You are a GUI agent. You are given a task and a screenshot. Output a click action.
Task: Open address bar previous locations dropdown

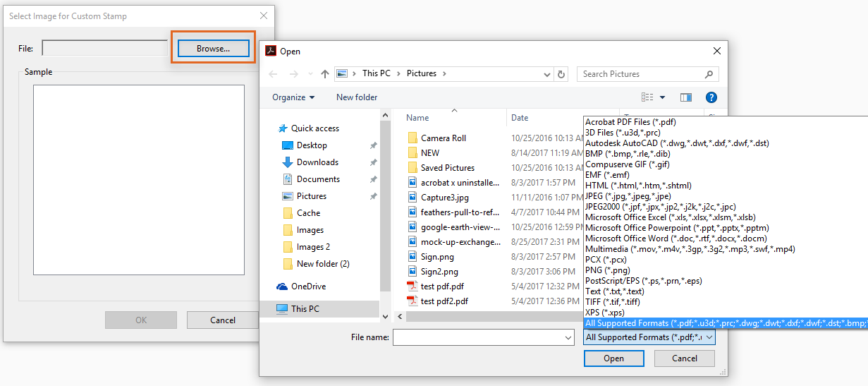point(548,74)
